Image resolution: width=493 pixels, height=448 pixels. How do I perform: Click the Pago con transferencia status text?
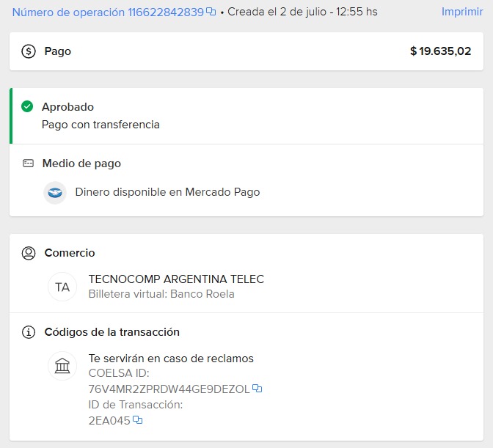tap(101, 125)
